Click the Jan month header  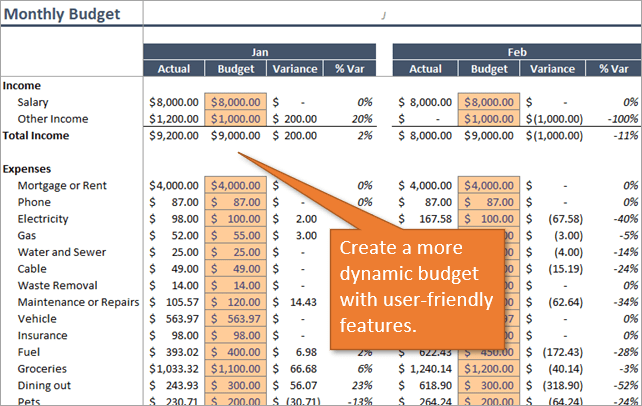pos(259,52)
